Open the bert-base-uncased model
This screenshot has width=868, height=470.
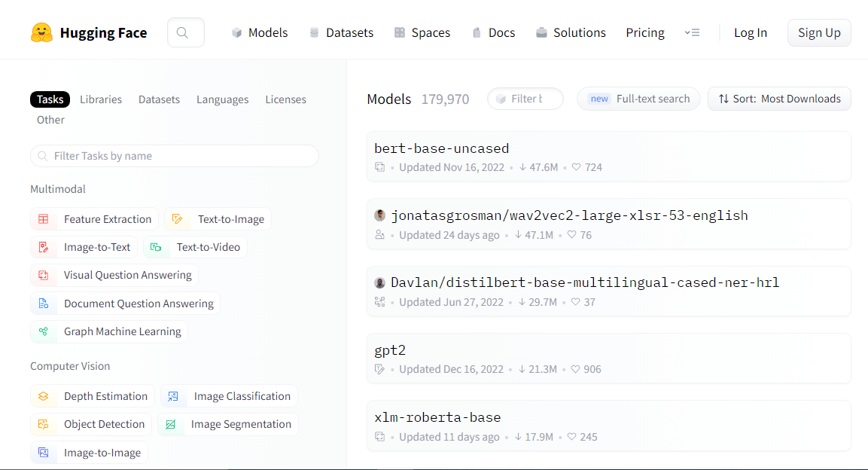[x=609, y=157]
